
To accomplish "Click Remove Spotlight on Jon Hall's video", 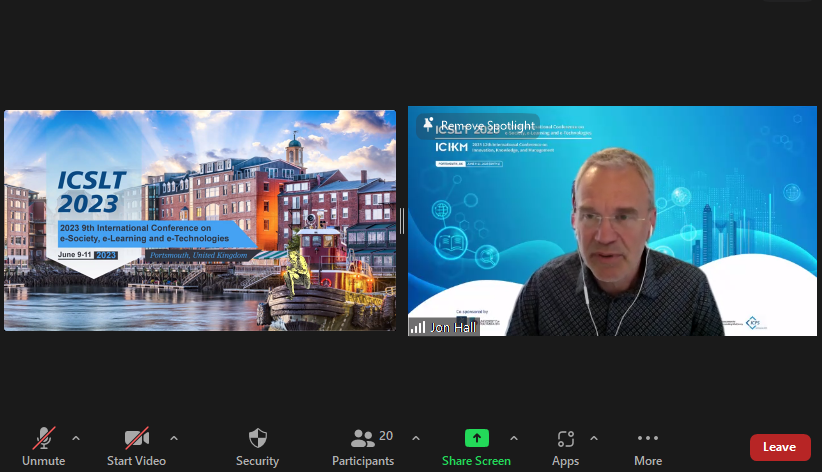I will 478,126.
